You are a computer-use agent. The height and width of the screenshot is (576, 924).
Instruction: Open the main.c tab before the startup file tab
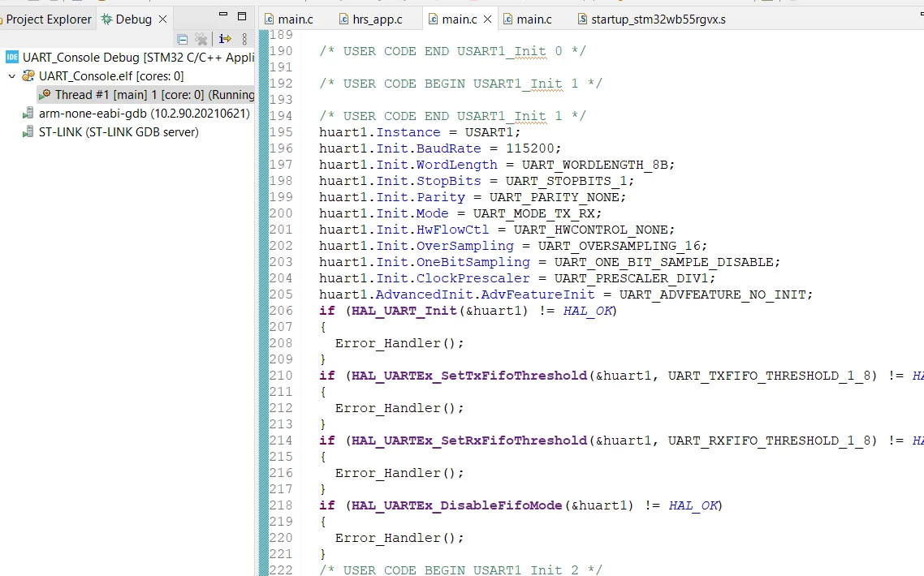tap(534, 19)
